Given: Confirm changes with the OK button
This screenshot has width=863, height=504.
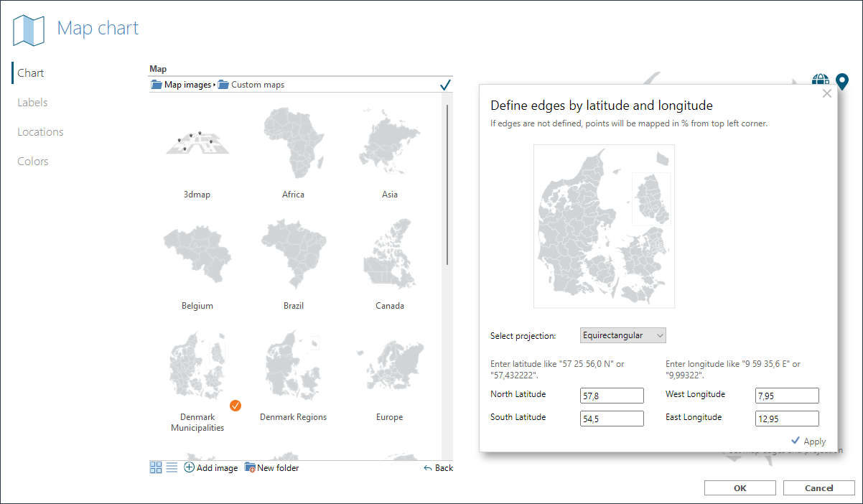Looking at the screenshot, I should coord(740,487).
